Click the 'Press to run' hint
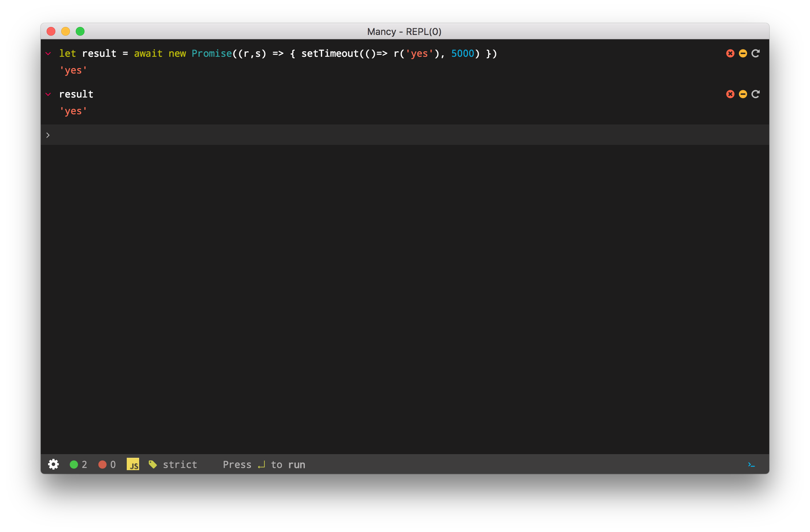The width and height of the screenshot is (810, 532). [264, 465]
